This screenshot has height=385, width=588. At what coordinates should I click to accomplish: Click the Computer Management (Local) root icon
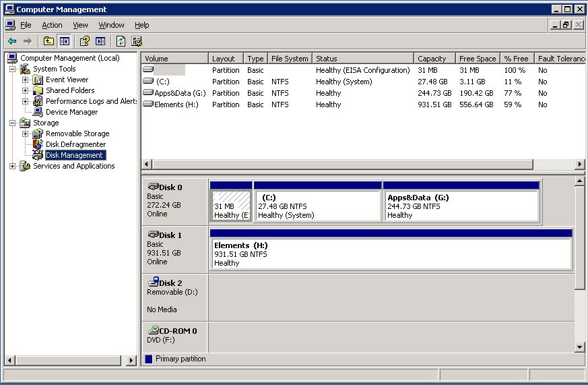pyautogui.click(x=12, y=58)
